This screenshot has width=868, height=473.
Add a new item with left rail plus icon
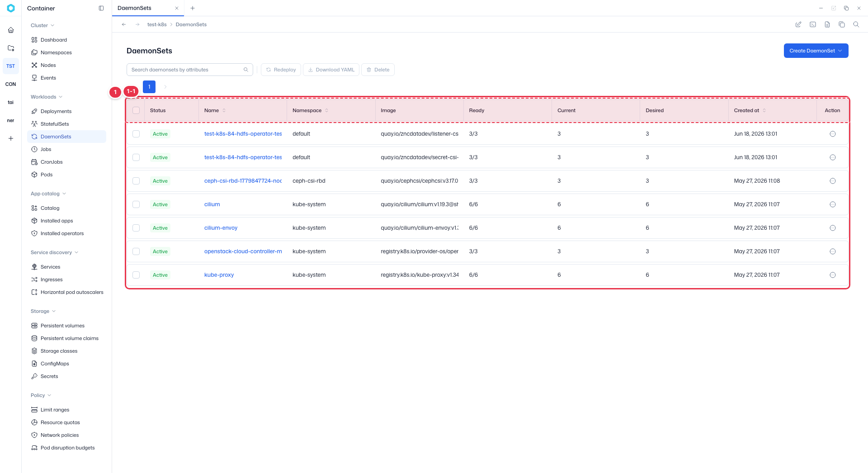[x=11, y=138]
